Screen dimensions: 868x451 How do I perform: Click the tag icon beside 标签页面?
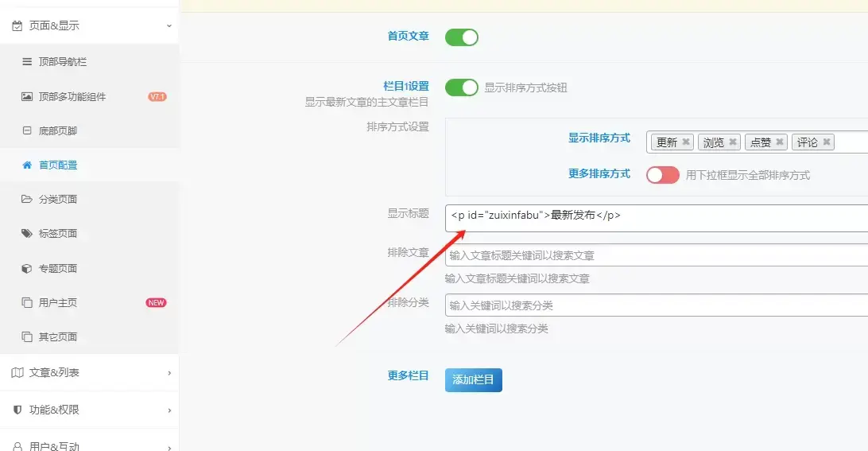27,234
